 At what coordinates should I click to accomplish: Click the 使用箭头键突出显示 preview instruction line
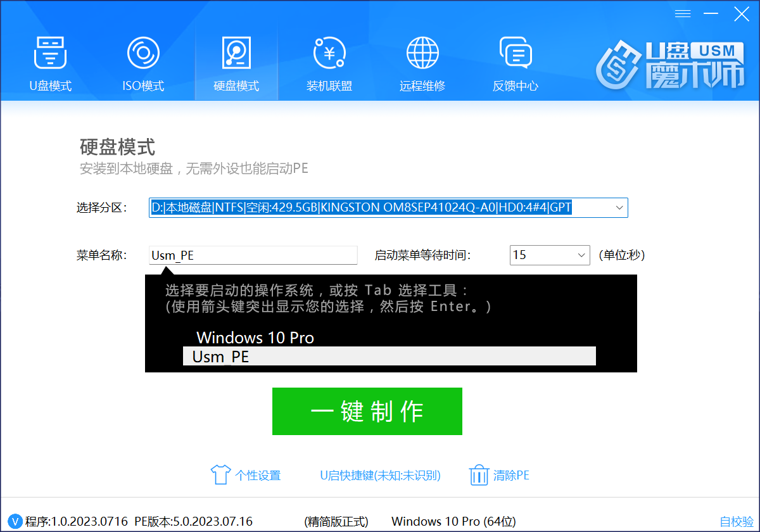coord(328,307)
